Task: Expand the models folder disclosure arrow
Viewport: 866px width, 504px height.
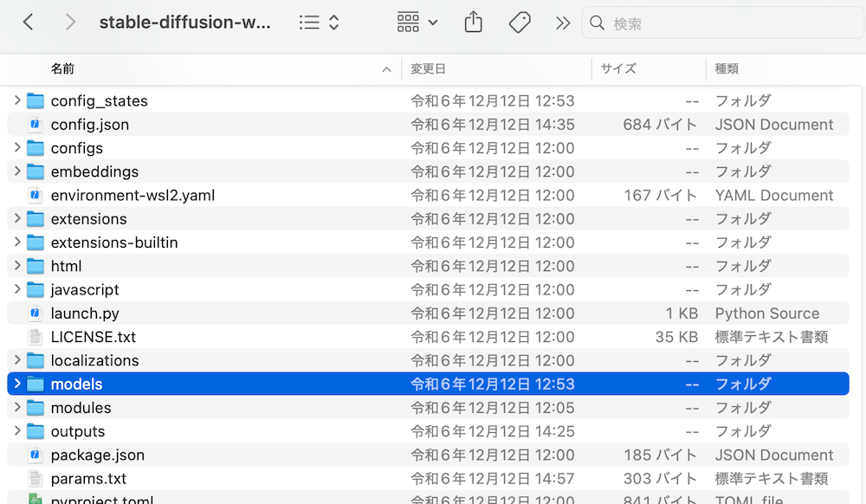Action: (x=16, y=384)
